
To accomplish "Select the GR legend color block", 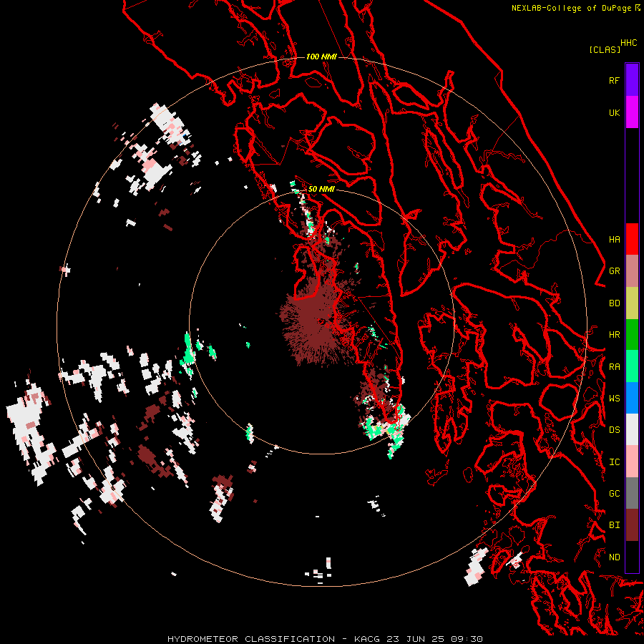I will point(632,271).
